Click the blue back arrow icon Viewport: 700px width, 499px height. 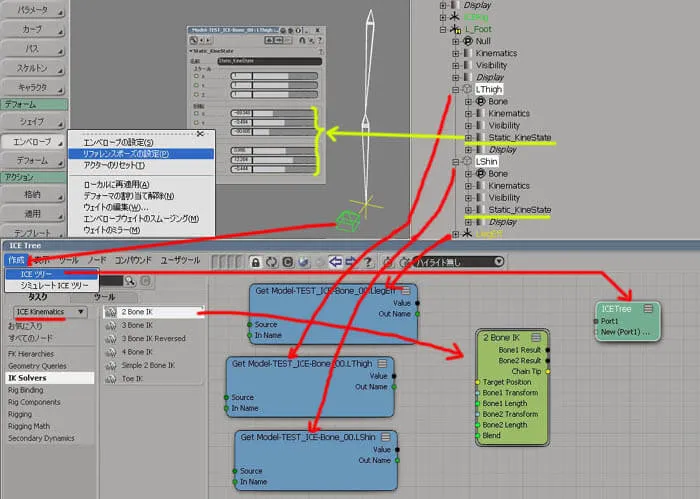click(x=335, y=262)
